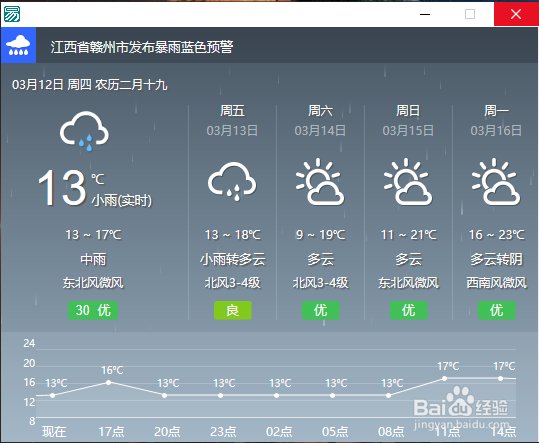Click the 小雨(实时) current condition text

pyautogui.click(x=122, y=200)
